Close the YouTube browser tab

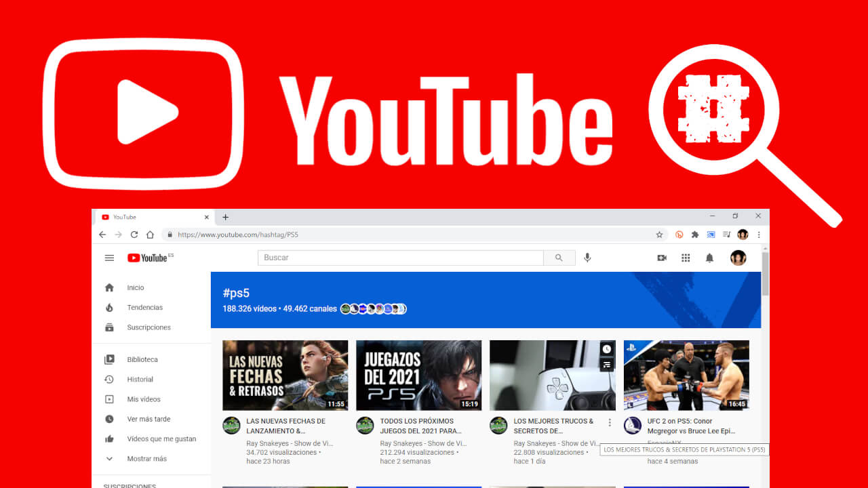tap(207, 217)
